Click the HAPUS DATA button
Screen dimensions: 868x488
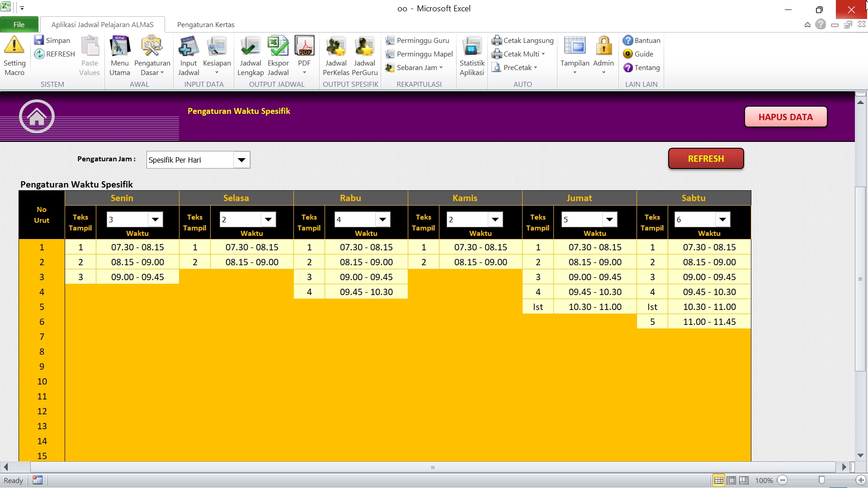tap(785, 117)
